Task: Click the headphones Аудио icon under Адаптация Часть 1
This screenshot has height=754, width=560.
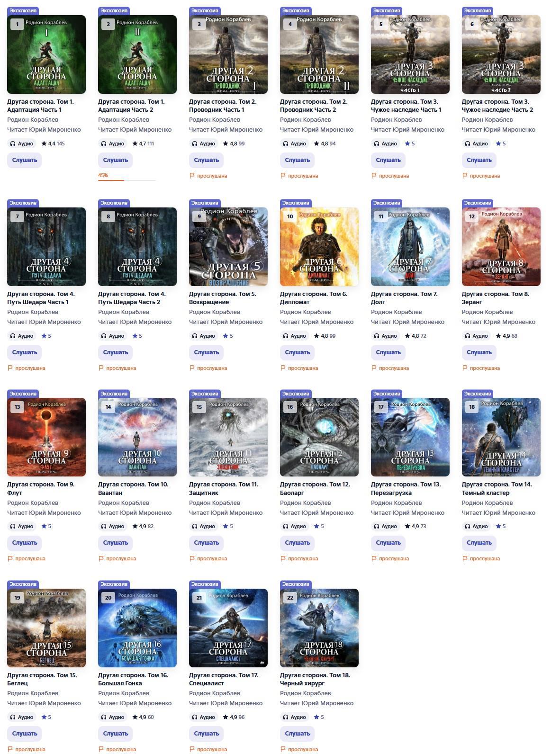Action: click(x=13, y=144)
